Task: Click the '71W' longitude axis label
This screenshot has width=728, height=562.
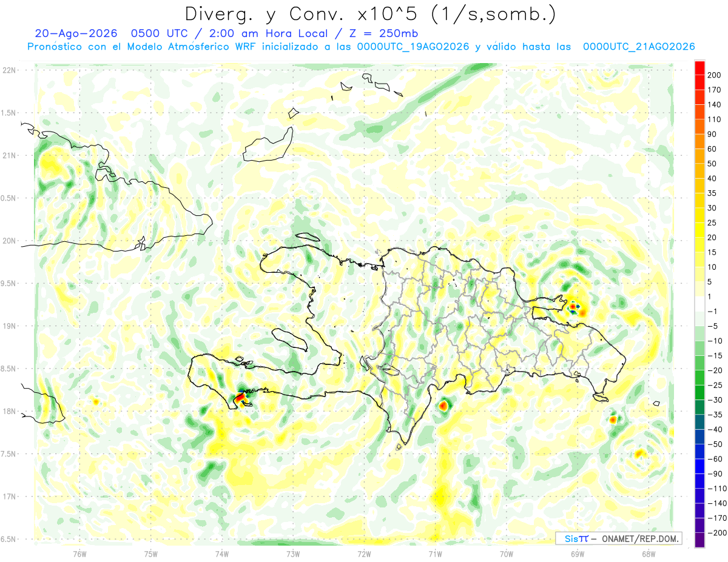Action: pyautogui.click(x=435, y=554)
